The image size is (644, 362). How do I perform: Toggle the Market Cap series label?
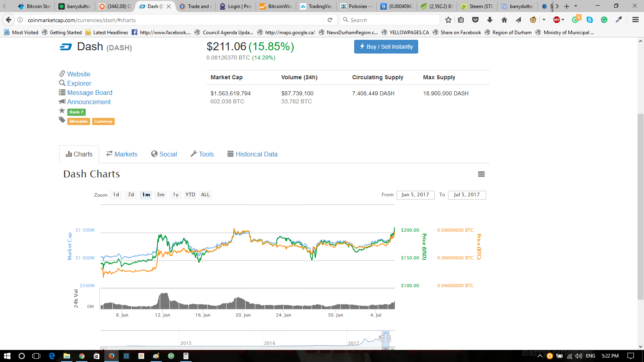coord(70,246)
